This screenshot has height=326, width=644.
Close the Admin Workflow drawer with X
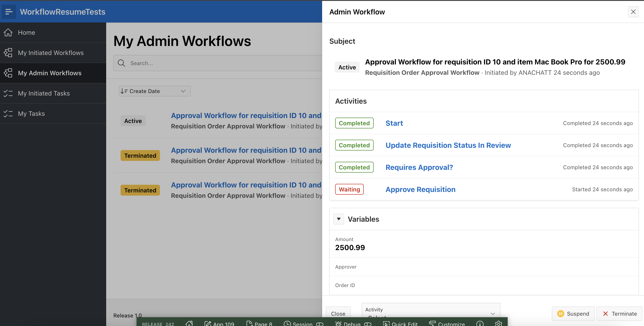pyautogui.click(x=633, y=12)
